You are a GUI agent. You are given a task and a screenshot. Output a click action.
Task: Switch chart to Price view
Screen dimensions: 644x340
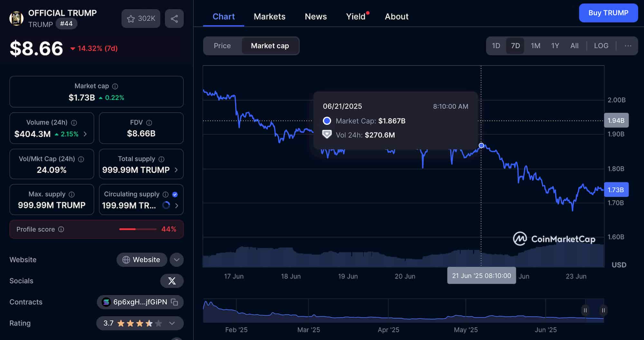[222, 46]
